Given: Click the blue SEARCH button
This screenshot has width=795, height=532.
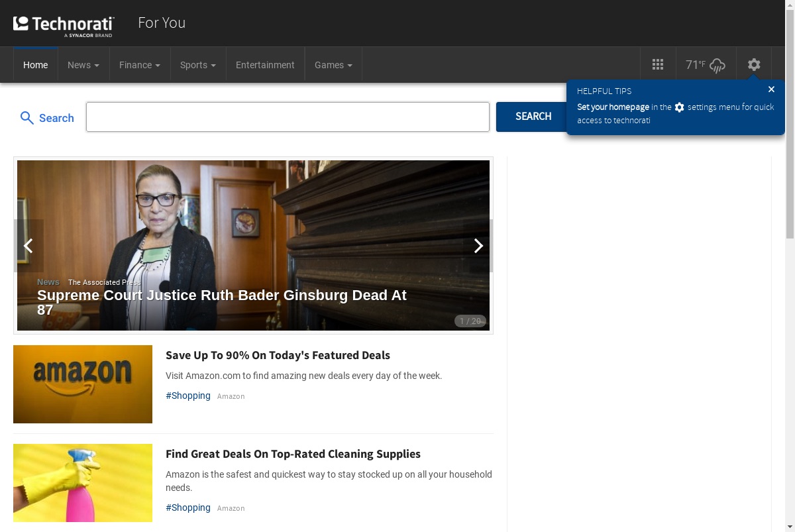Looking at the screenshot, I should tap(533, 117).
